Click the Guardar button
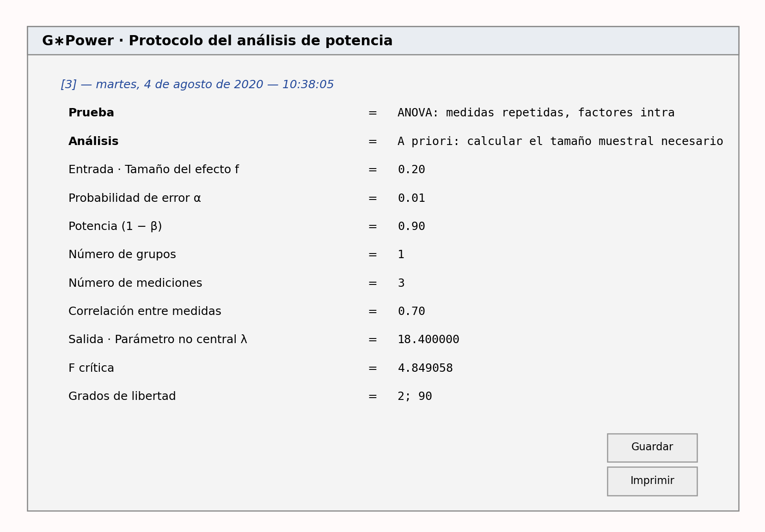The width and height of the screenshot is (765, 532). [652, 447]
